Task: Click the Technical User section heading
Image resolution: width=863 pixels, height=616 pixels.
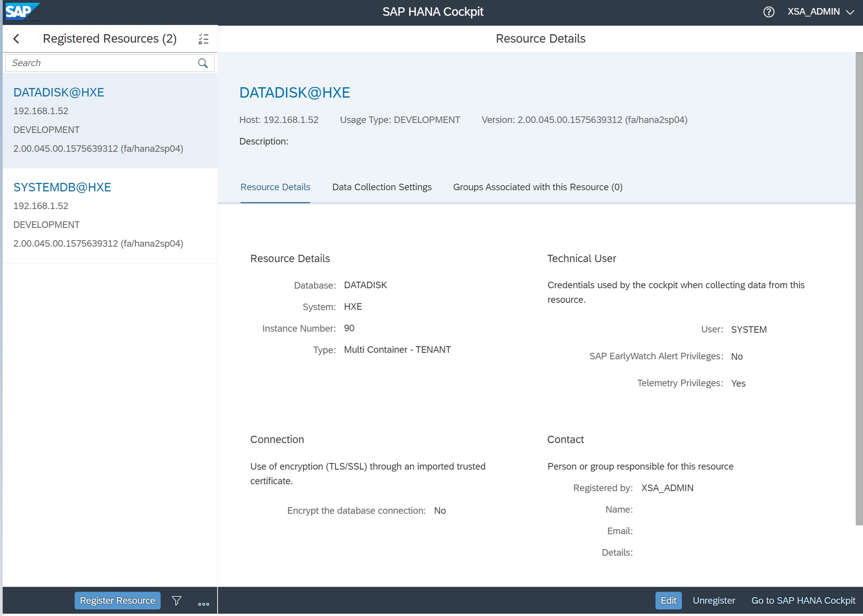Action: tap(582, 259)
